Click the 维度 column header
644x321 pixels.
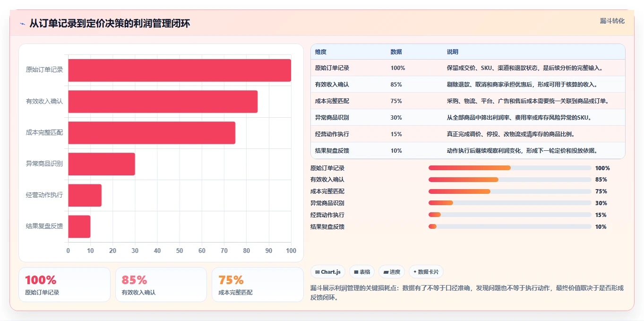tap(321, 52)
